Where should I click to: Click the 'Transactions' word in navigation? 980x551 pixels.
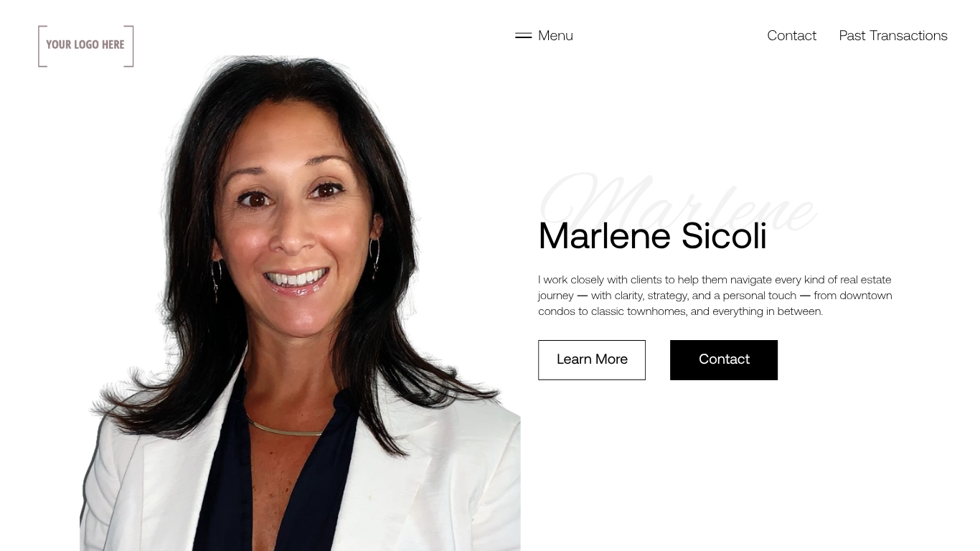908,36
